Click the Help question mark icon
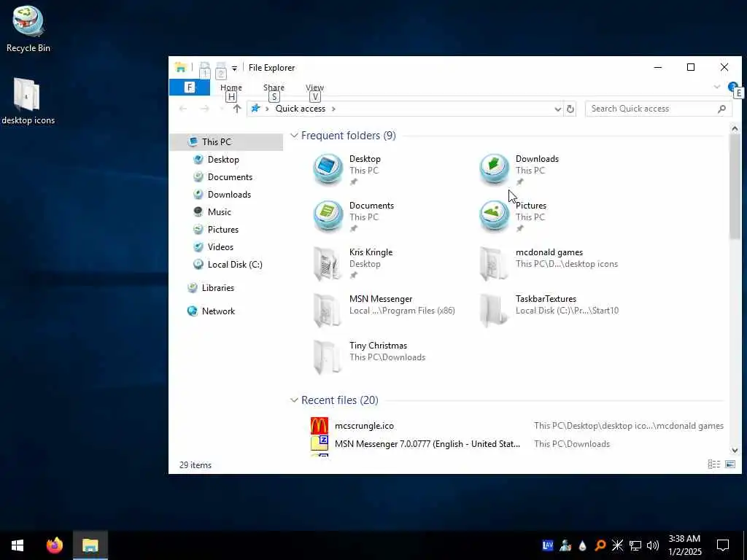747x560 pixels. pos(732,87)
